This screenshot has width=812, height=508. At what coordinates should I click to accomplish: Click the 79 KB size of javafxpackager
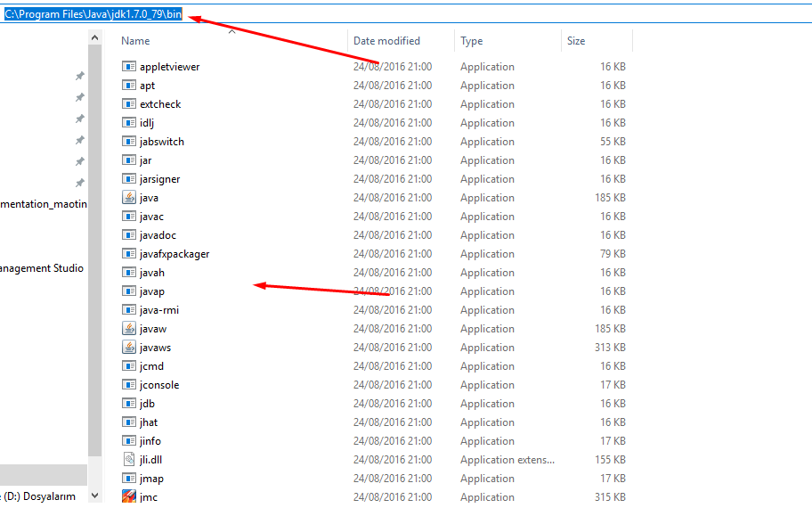pos(613,253)
